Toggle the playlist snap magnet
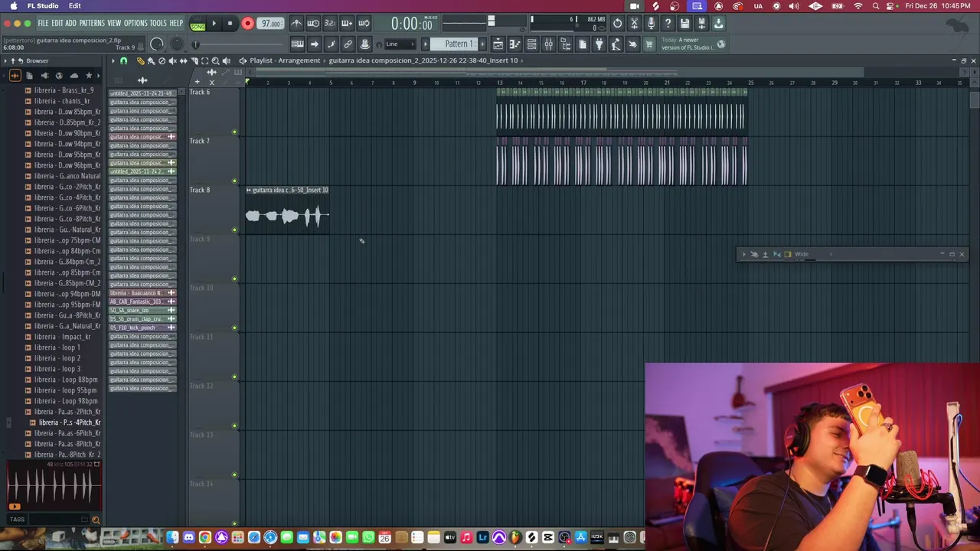The height and width of the screenshot is (551, 980). 123,60
